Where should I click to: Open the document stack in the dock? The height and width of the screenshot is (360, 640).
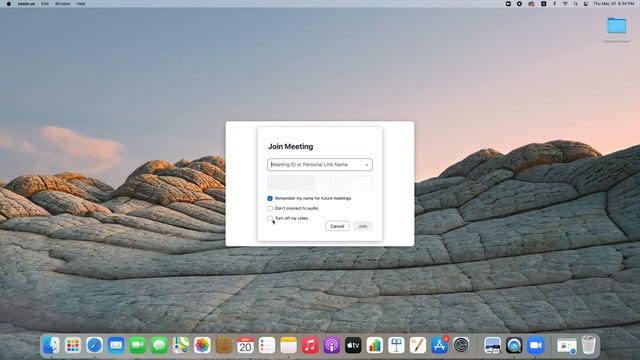pyautogui.click(x=567, y=346)
